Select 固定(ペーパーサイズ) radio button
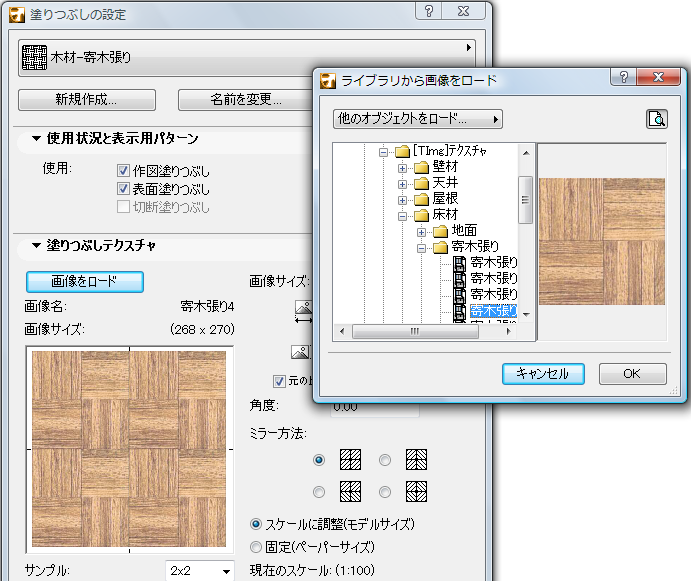Image resolution: width=691 pixels, height=581 pixels. tap(256, 547)
